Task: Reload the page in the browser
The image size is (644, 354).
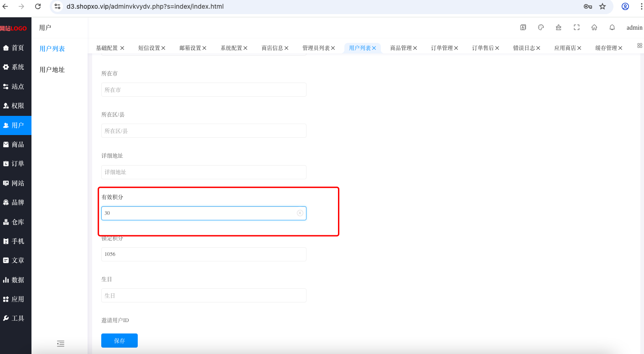Action: coord(38,6)
